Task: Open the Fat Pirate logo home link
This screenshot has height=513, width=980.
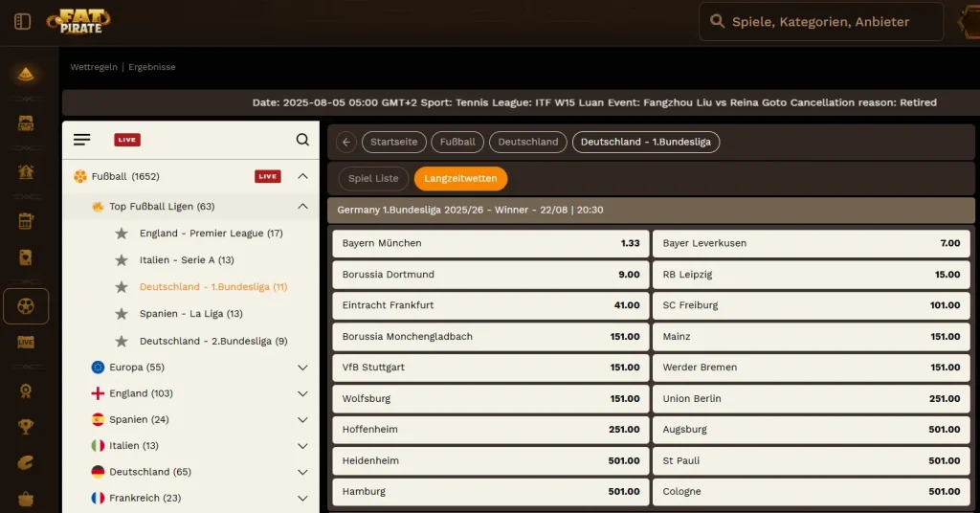Action: (78, 21)
